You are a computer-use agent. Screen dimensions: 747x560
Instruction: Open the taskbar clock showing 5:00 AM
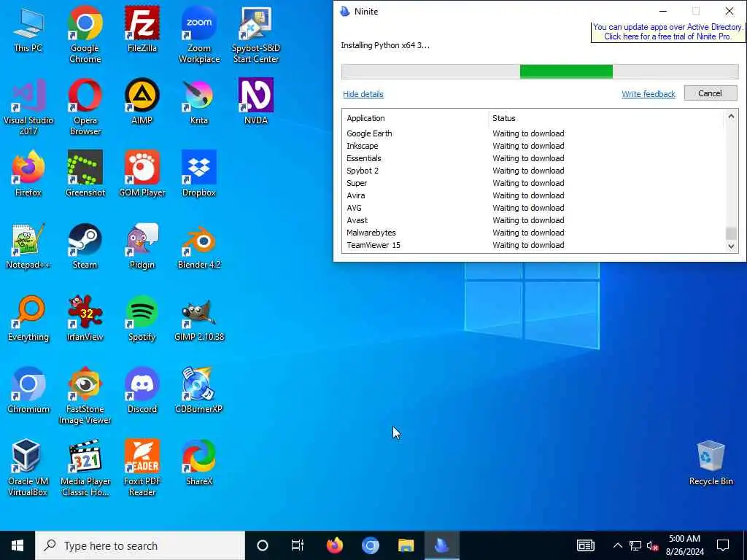tap(684, 545)
